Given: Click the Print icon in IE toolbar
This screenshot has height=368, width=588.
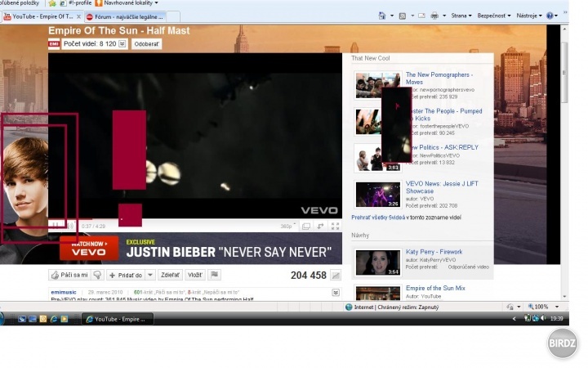Looking at the screenshot, I should click(434, 16).
